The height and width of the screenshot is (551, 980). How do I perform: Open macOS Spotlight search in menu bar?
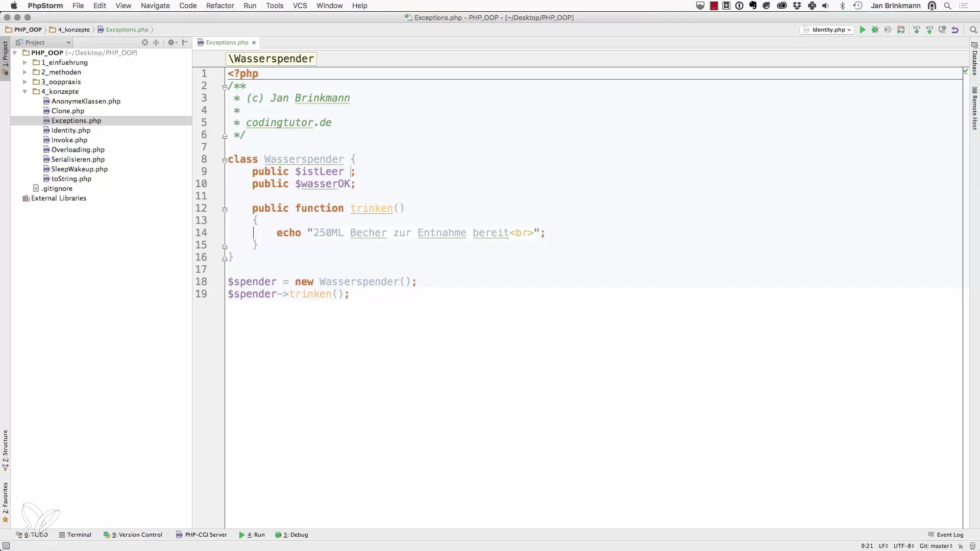pyautogui.click(x=948, y=6)
